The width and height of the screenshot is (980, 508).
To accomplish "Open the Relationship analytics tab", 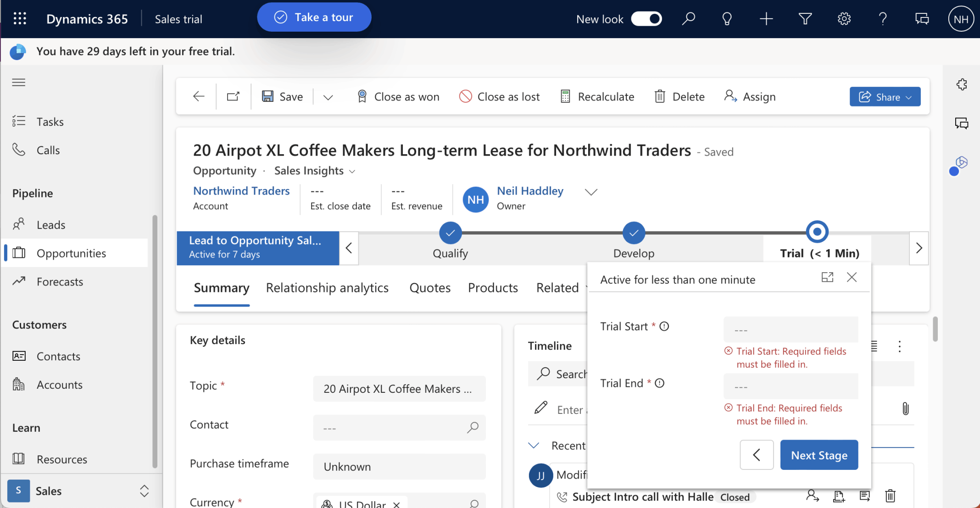I will pos(327,288).
